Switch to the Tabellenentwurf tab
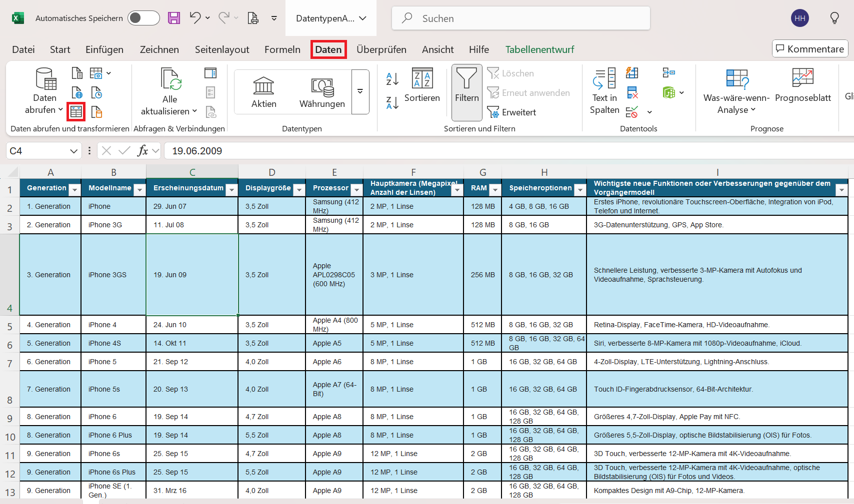Viewport: 854px width, 504px height. tap(539, 49)
